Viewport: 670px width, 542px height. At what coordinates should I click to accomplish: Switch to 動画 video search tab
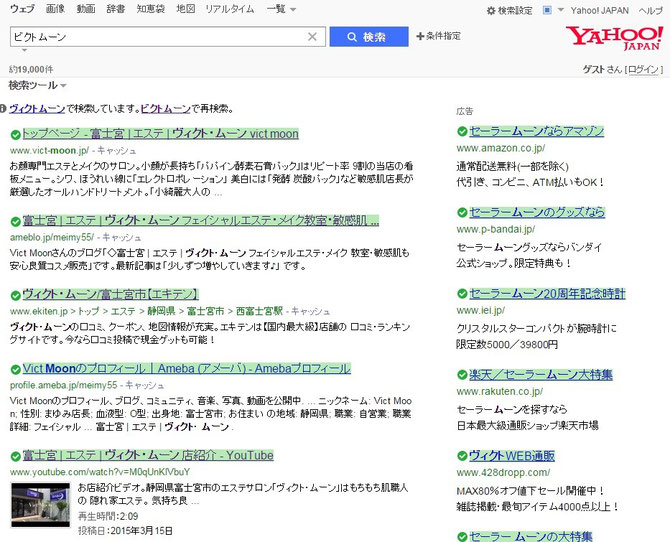(x=86, y=9)
